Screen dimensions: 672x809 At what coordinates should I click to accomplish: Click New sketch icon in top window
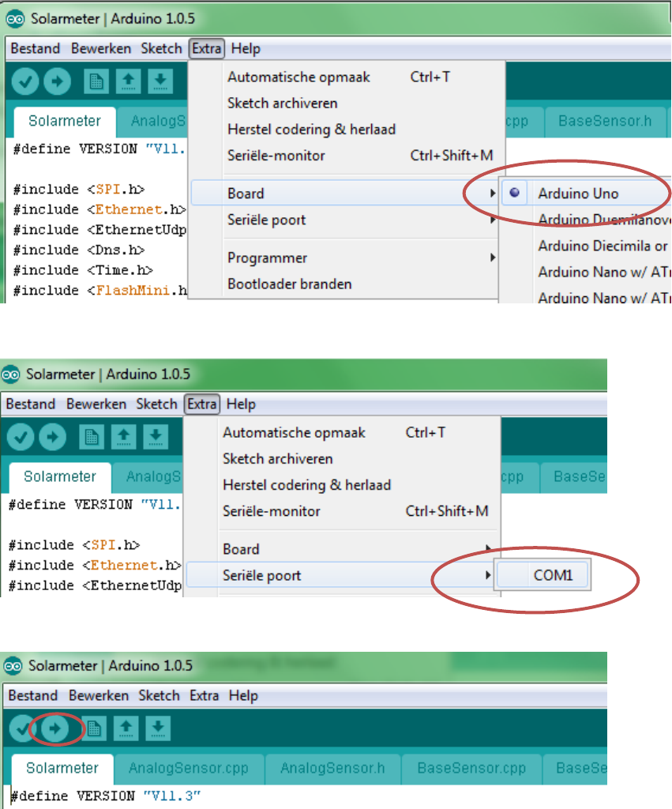96,81
